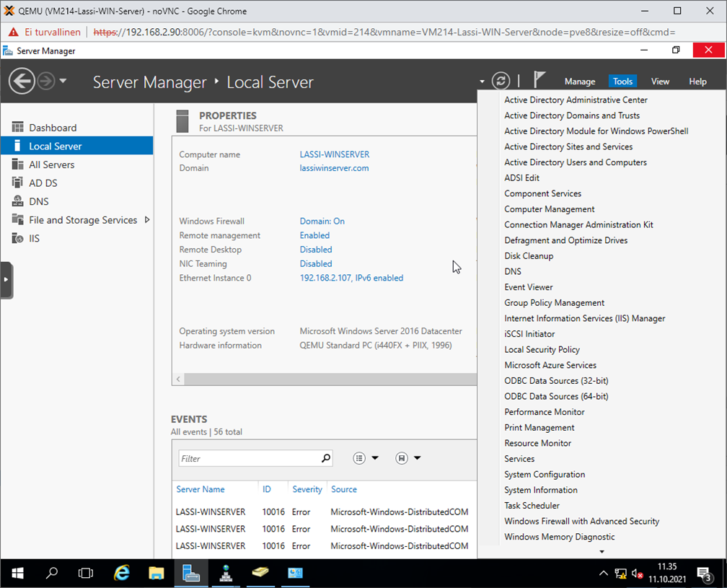Switch to Server Manager taskbar icon
The height and width of the screenshot is (588, 727).
(x=191, y=573)
